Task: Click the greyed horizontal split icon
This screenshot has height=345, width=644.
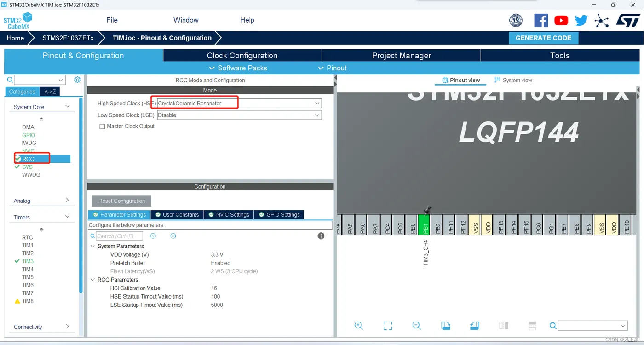Action: click(533, 326)
